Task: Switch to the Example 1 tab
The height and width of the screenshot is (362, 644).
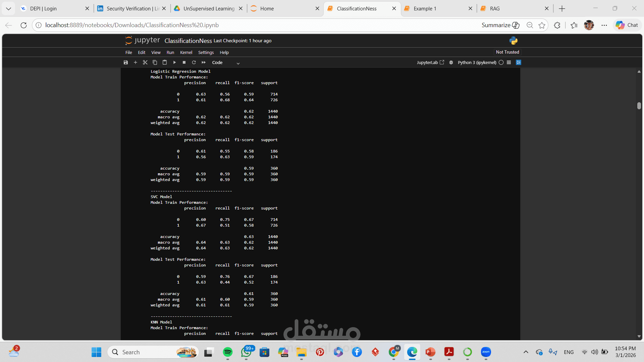Action: tap(425, 9)
